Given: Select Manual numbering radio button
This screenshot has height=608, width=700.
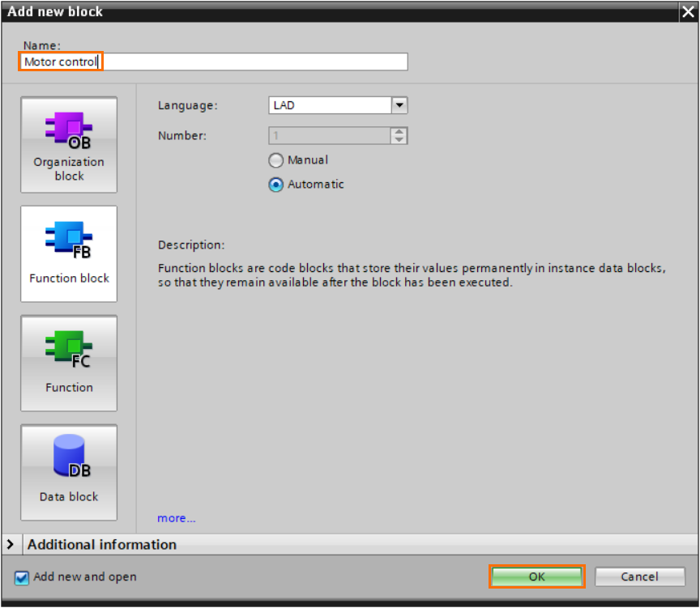Looking at the screenshot, I should click(275, 160).
